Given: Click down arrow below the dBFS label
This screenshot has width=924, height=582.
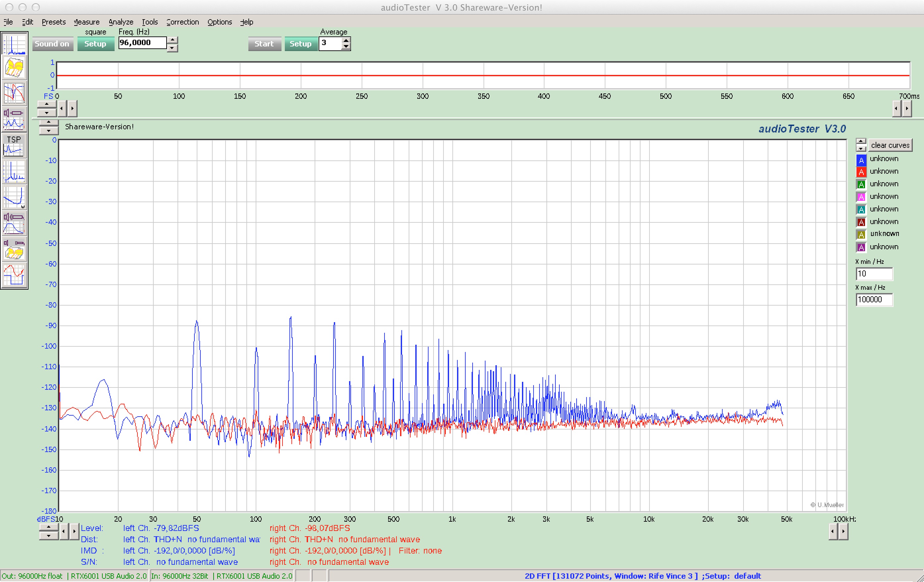Looking at the screenshot, I should click(49, 536).
